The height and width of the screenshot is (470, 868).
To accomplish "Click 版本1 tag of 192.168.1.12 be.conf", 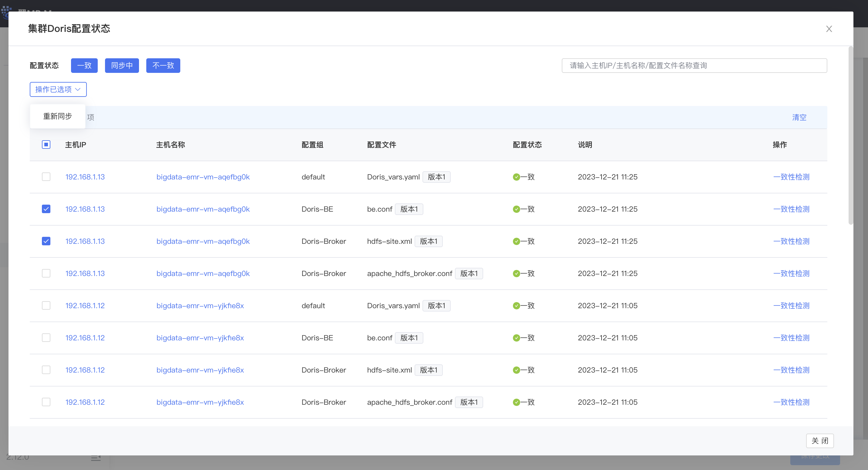I will 409,338.
